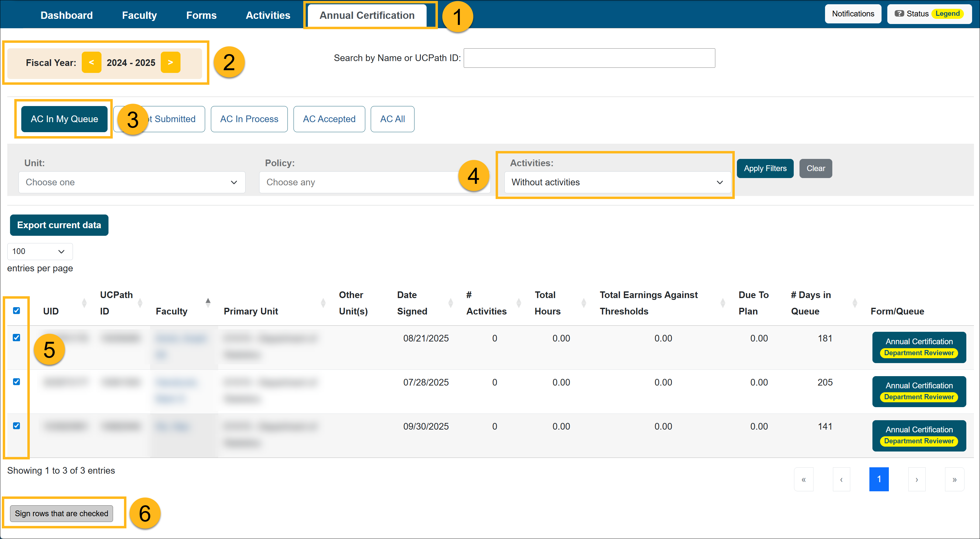This screenshot has width=980, height=539.
Task: Go to previous fiscal year arrow
Action: click(x=91, y=62)
